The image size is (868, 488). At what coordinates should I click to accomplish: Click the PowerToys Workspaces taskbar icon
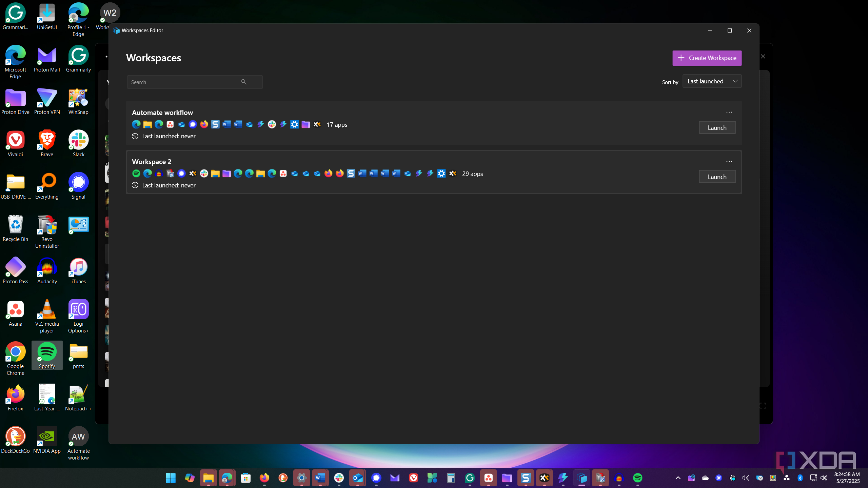tap(582, 478)
